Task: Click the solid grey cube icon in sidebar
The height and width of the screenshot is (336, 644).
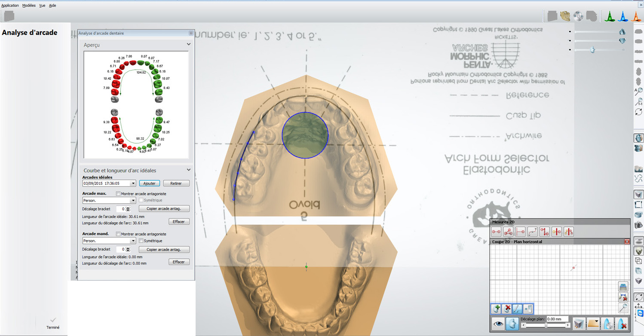Action: pos(639,280)
